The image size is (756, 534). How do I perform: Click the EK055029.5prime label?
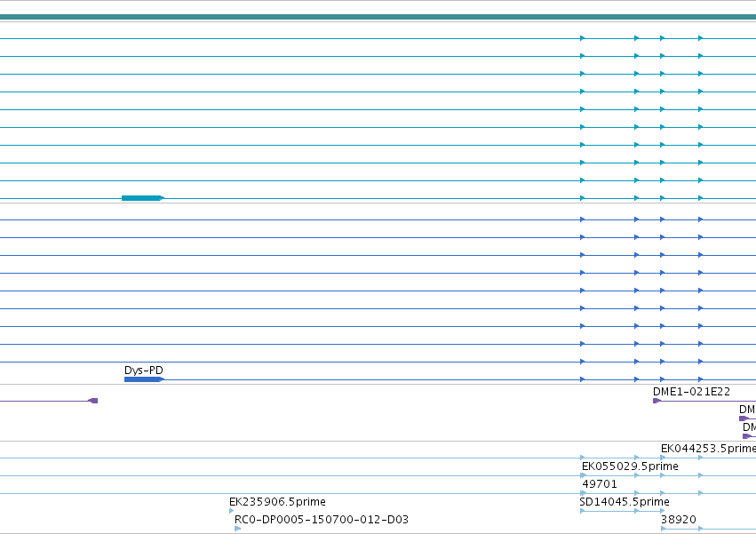tap(630, 466)
